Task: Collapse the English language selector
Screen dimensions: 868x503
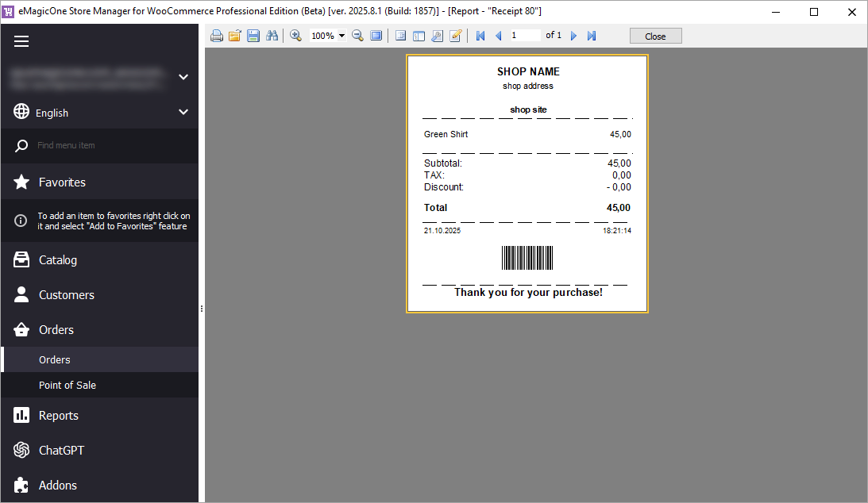Action: [x=183, y=111]
